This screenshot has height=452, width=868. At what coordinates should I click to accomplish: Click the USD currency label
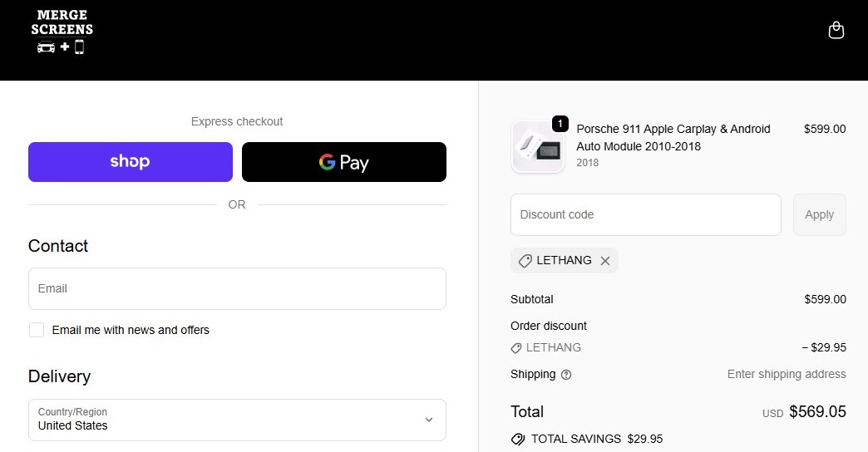772,413
